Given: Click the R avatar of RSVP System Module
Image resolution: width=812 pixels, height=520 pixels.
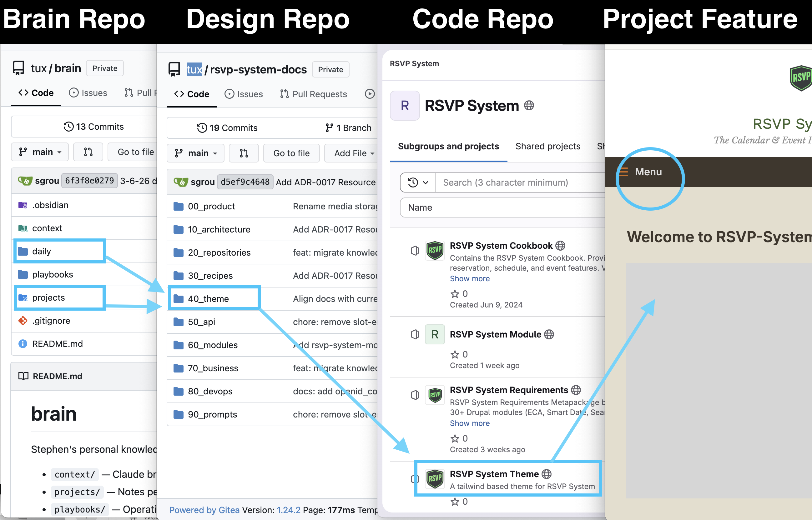Looking at the screenshot, I should [435, 334].
